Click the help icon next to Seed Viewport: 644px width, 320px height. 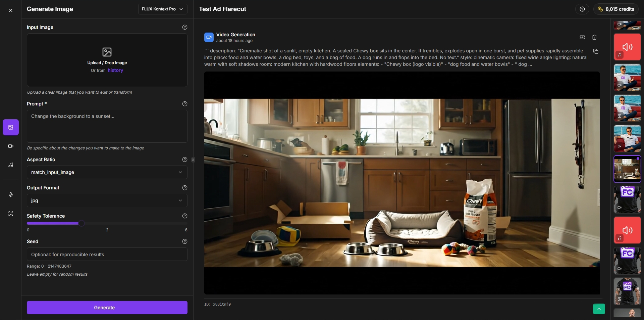tap(184, 241)
